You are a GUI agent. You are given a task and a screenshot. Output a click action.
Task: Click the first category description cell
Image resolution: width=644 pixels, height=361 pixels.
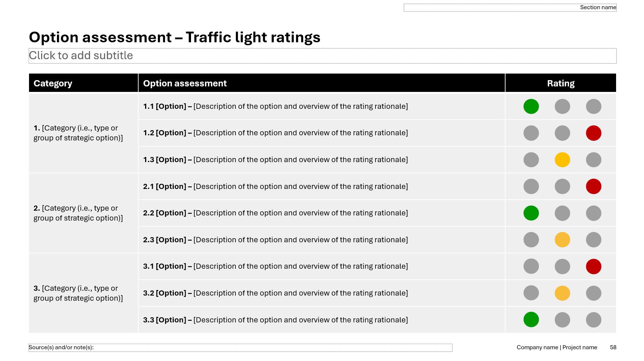(x=83, y=133)
